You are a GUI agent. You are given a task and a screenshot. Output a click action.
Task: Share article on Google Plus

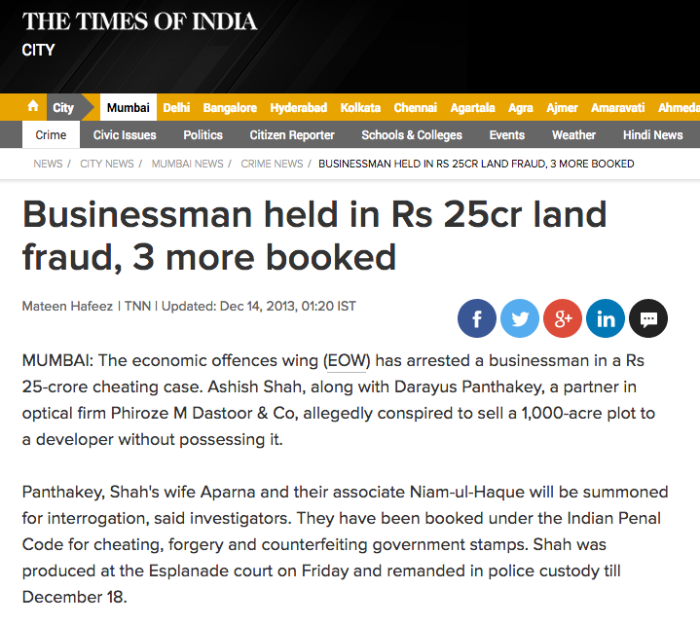click(x=562, y=318)
